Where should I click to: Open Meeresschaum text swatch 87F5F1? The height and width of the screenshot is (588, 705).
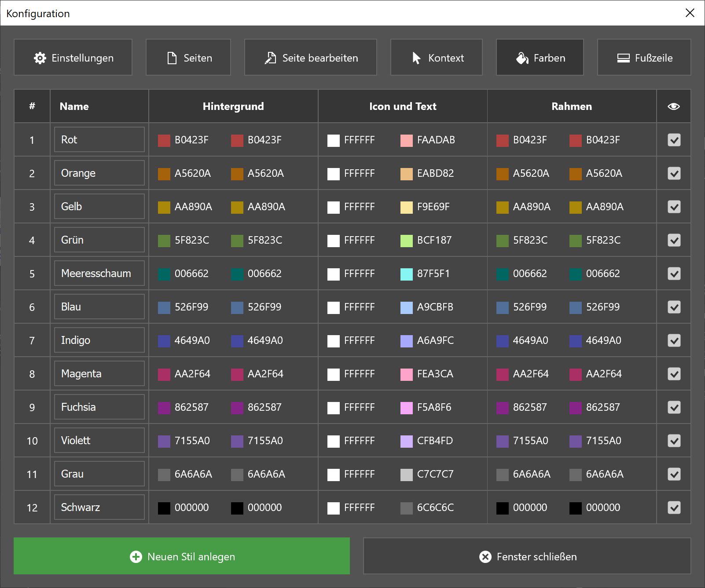407,274
